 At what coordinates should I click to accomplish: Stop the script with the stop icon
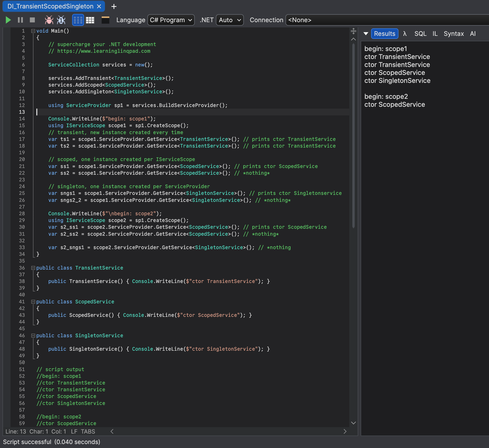[x=32, y=20]
